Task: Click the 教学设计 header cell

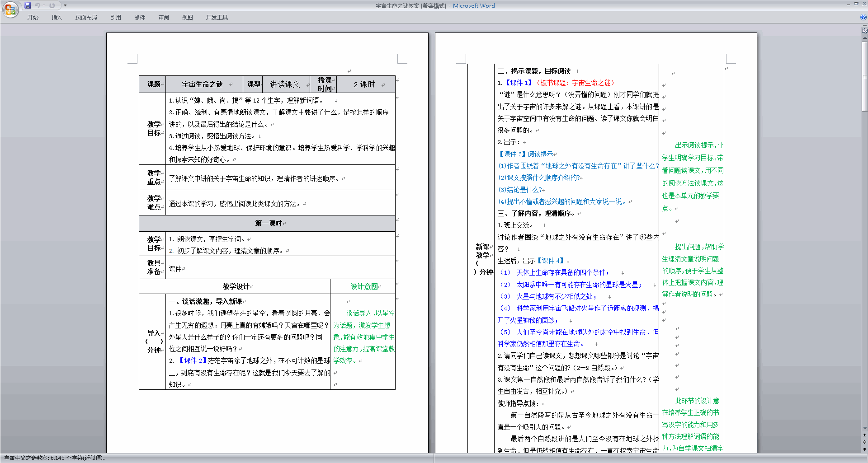Action: coord(235,286)
